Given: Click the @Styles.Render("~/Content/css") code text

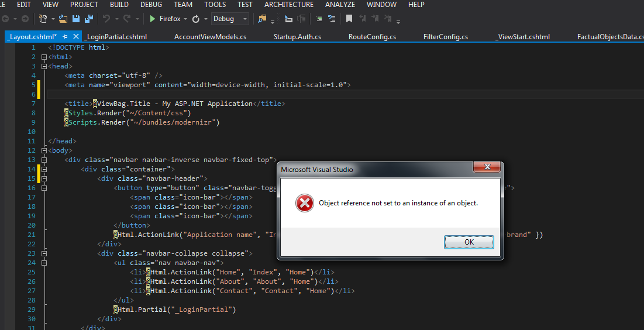Looking at the screenshot, I should click(128, 113).
